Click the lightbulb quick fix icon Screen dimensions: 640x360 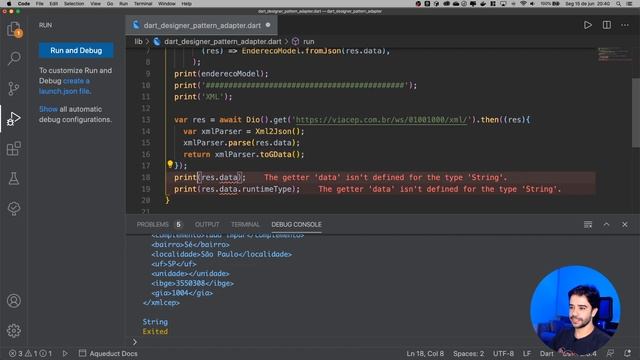point(170,164)
